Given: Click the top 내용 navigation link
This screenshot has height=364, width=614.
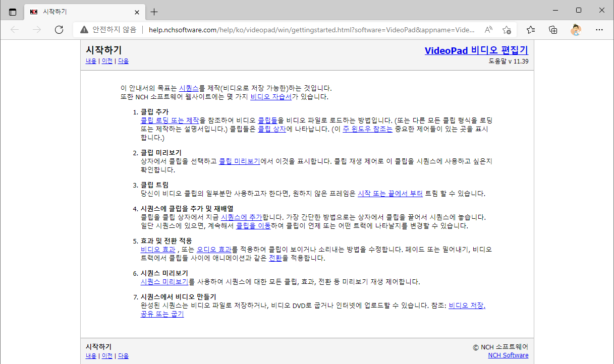Looking at the screenshot, I should (x=91, y=61).
